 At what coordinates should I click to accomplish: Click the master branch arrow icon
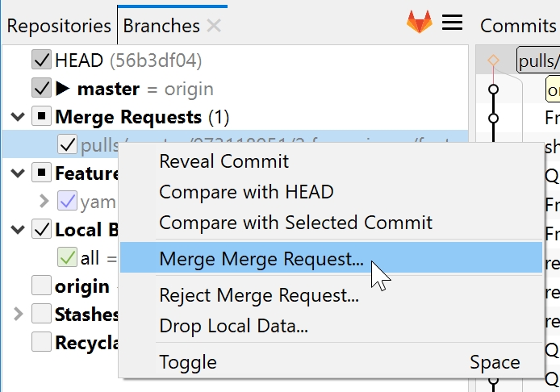coord(63,89)
